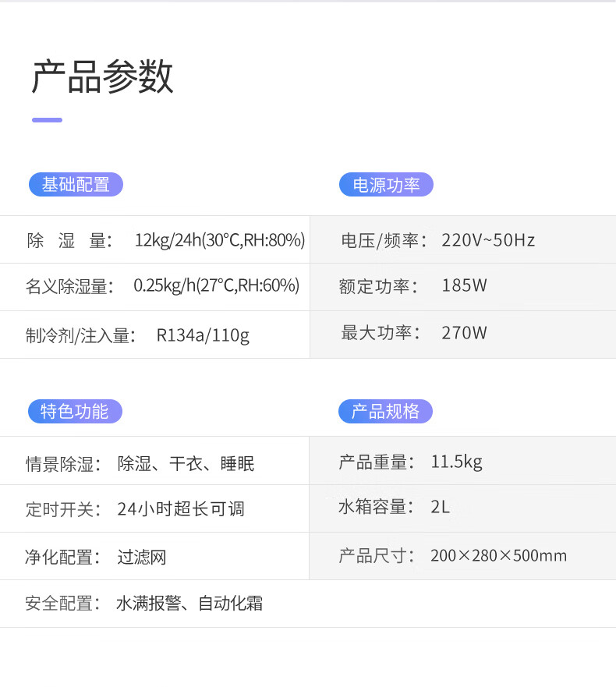Select the 产品尺寸 200×280×500mm row

pyautogui.click(x=462, y=557)
